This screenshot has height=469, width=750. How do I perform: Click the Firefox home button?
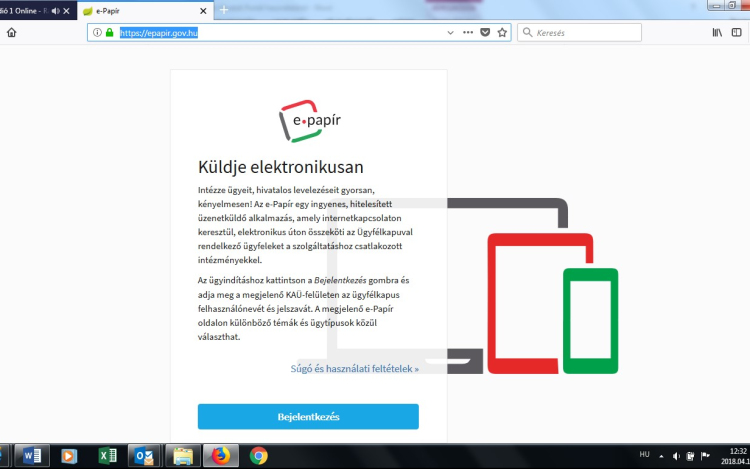click(11, 32)
